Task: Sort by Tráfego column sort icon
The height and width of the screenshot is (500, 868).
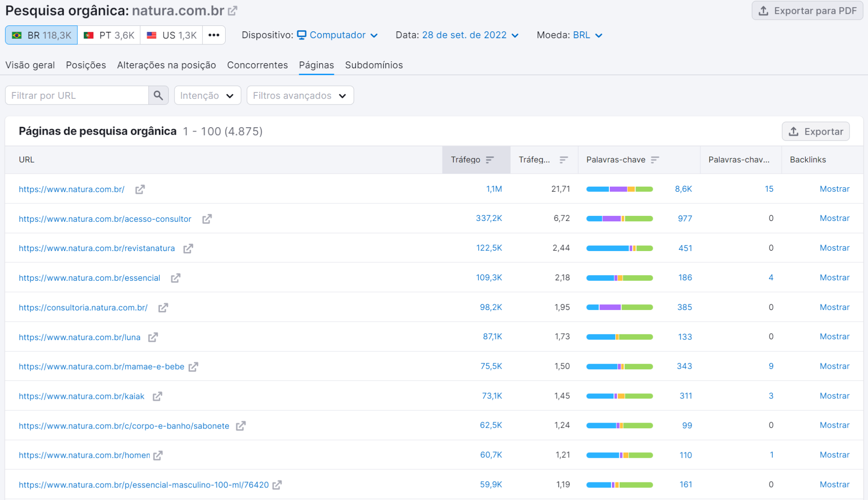Action: pos(490,160)
